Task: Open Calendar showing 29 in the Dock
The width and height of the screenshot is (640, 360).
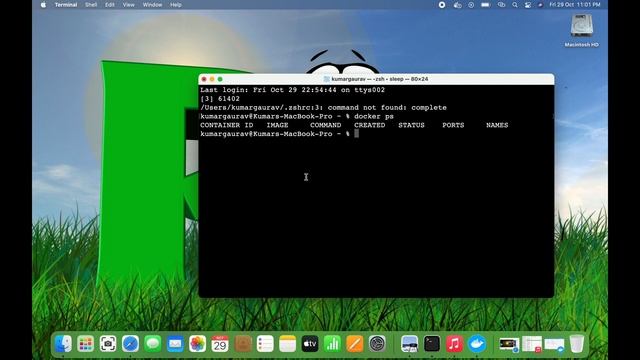Action: tap(220, 344)
